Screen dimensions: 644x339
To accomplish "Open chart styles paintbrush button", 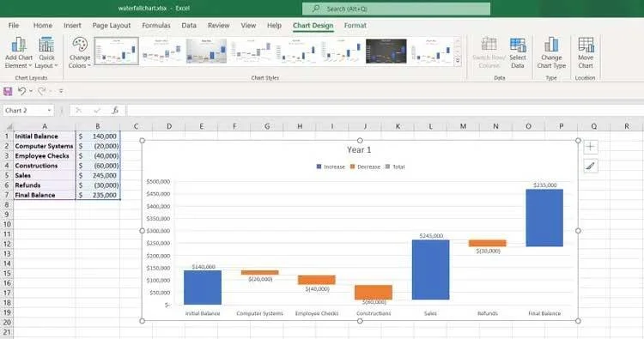I will coord(591,166).
